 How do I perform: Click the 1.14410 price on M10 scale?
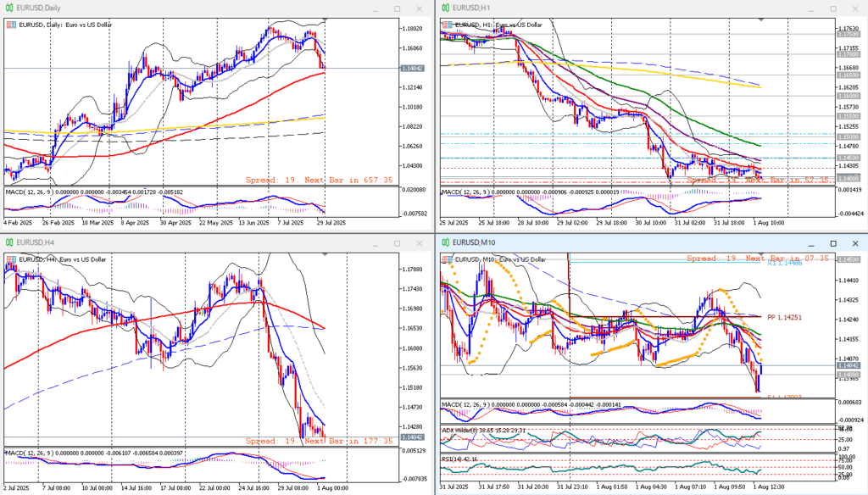(x=849, y=281)
